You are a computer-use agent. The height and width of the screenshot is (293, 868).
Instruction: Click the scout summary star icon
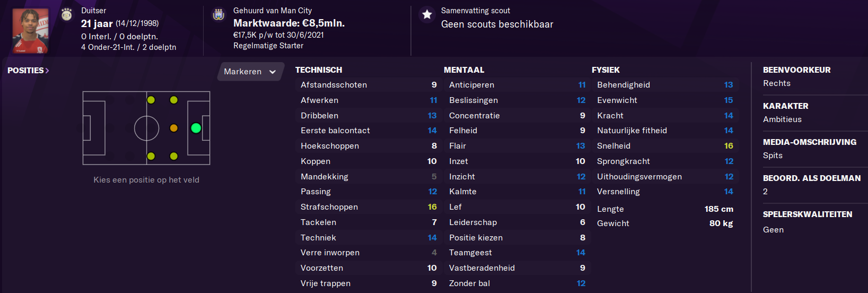pyautogui.click(x=427, y=14)
